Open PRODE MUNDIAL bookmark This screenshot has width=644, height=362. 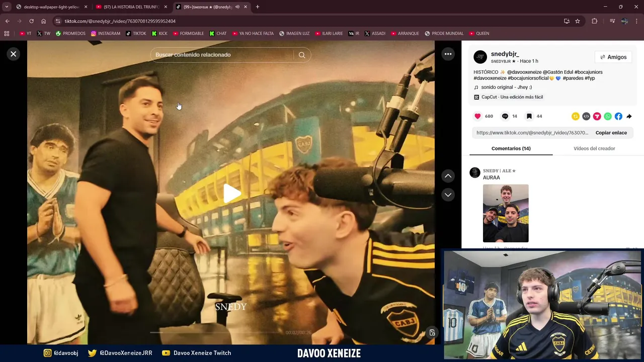[x=444, y=34]
